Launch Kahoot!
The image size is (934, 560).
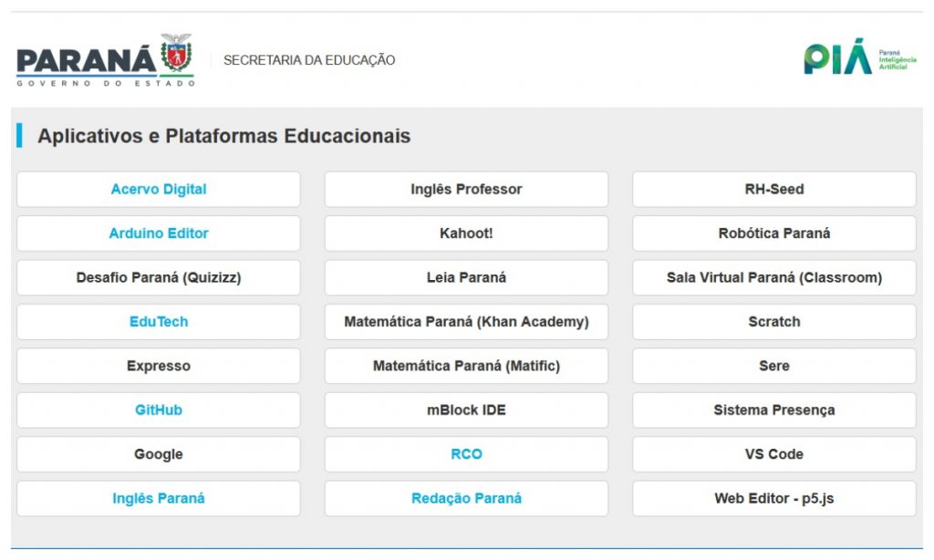pyautogui.click(x=466, y=233)
